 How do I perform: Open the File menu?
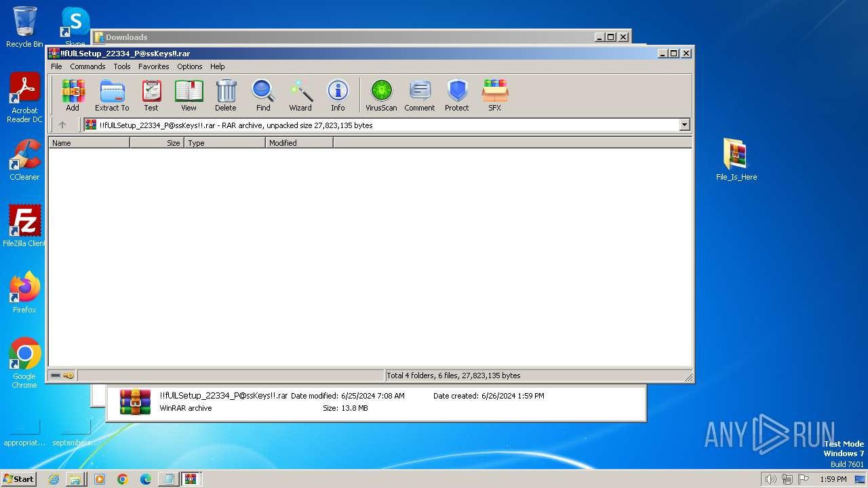click(56, 66)
